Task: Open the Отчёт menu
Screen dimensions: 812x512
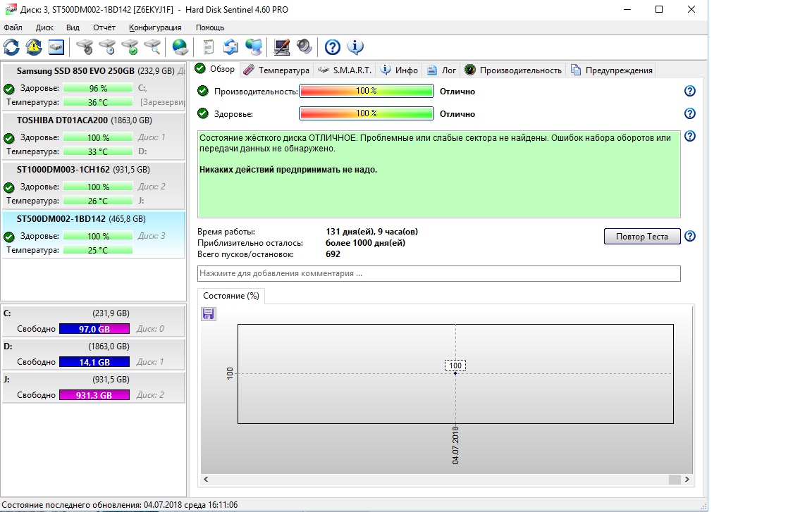Action: tap(104, 27)
